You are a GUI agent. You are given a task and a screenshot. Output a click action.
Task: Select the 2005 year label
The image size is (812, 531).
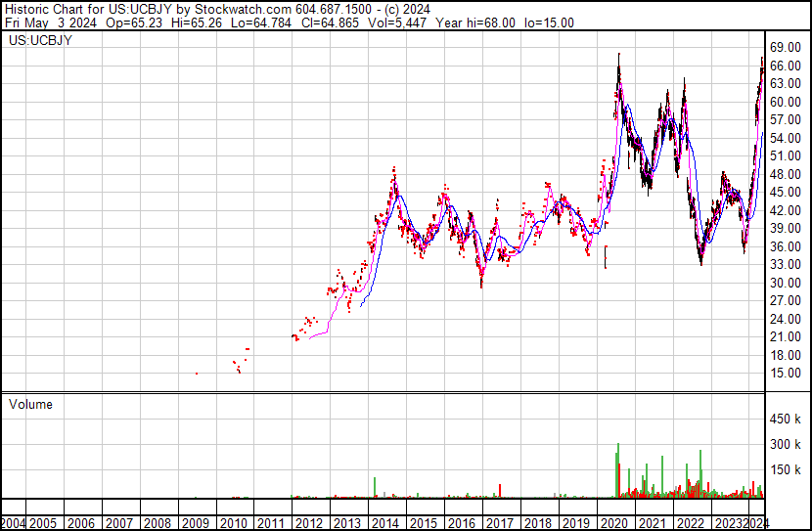pyautogui.click(x=42, y=523)
